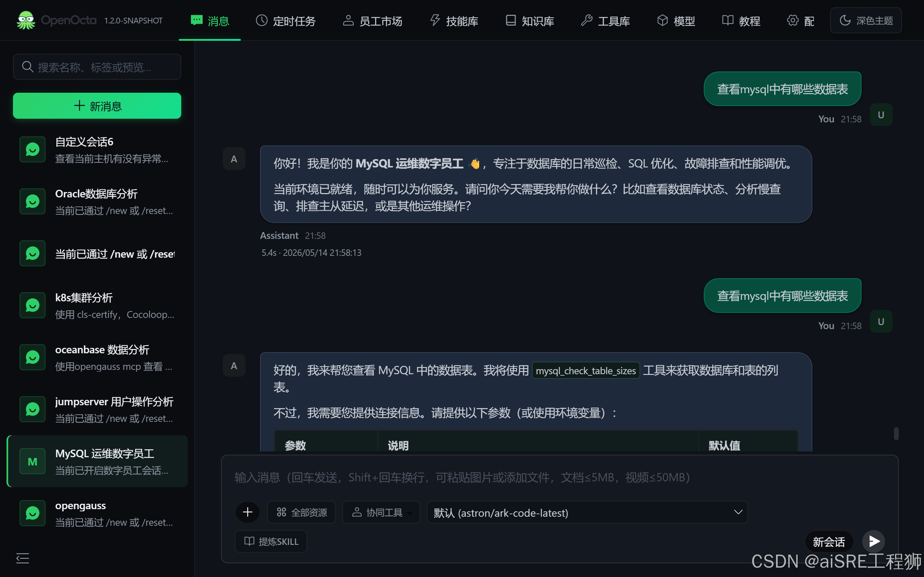Viewport: 924px width, 577px height.
Task: Click the OpenOcta octopus logo
Action: 26,20
